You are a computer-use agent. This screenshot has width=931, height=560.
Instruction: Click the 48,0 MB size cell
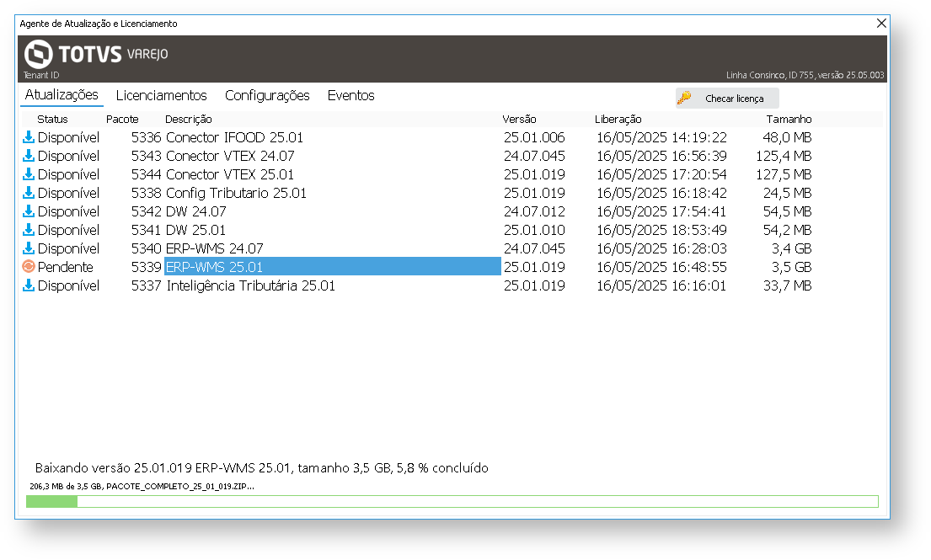(787, 137)
